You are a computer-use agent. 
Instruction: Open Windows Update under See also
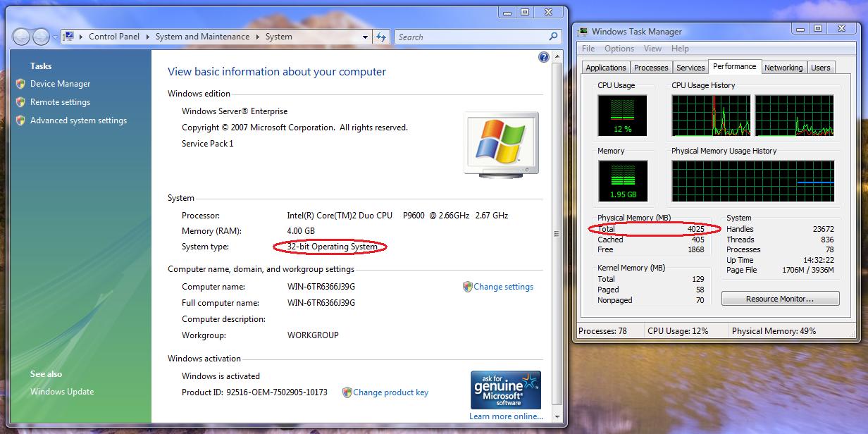[x=62, y=392]
